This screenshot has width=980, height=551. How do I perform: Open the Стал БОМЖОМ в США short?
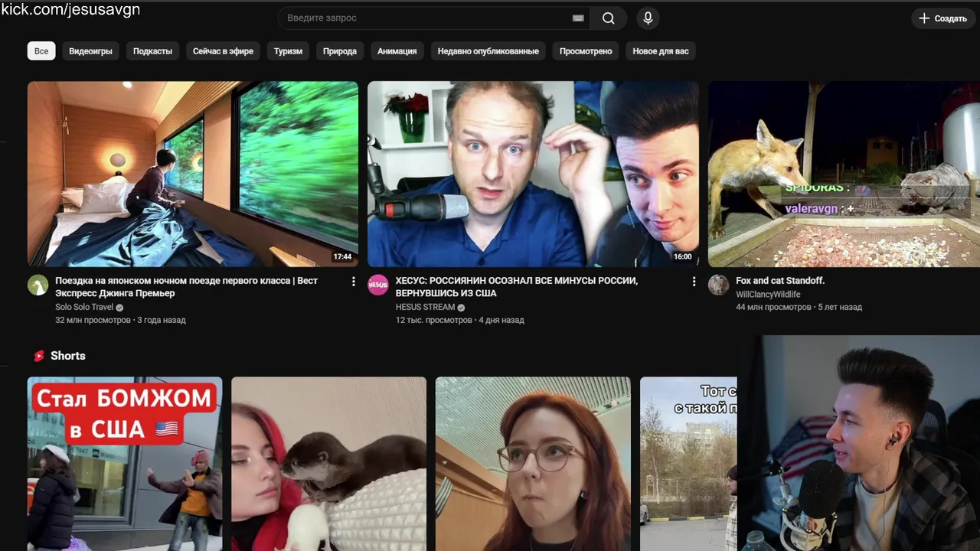125,464
